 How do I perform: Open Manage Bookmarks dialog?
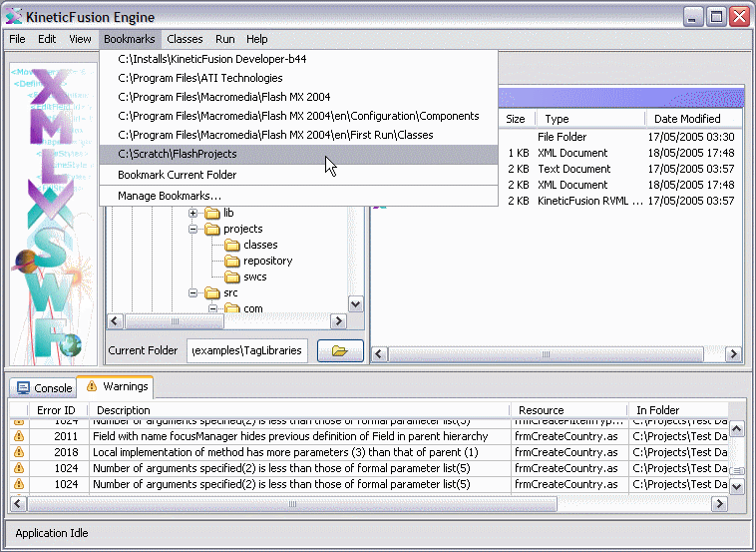[x=169, y=196]
